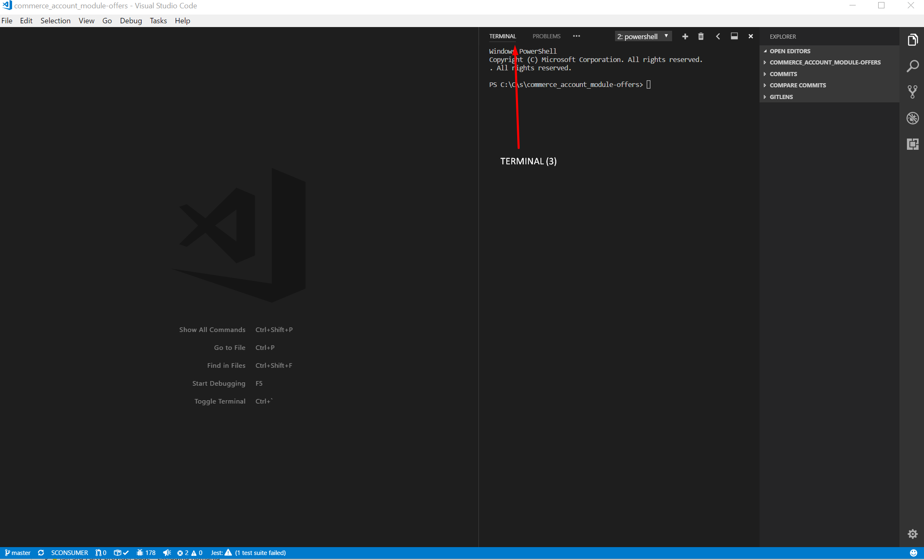
Task: Collapse the OPEN EDITORS section
Action: [790, 51]
